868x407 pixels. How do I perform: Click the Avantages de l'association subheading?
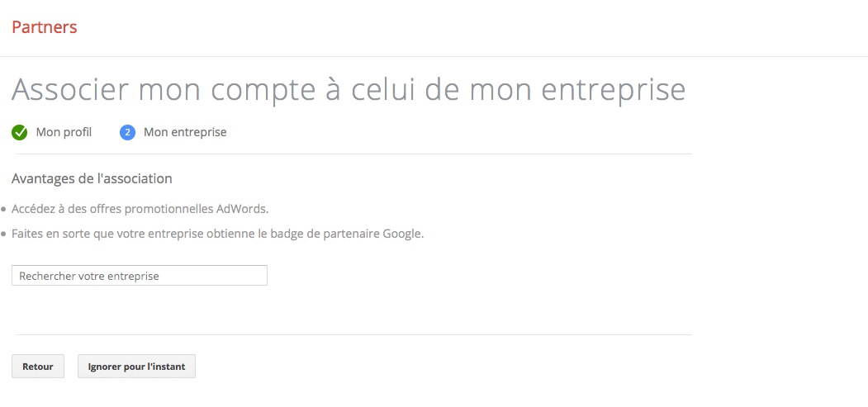click(92, 178)
